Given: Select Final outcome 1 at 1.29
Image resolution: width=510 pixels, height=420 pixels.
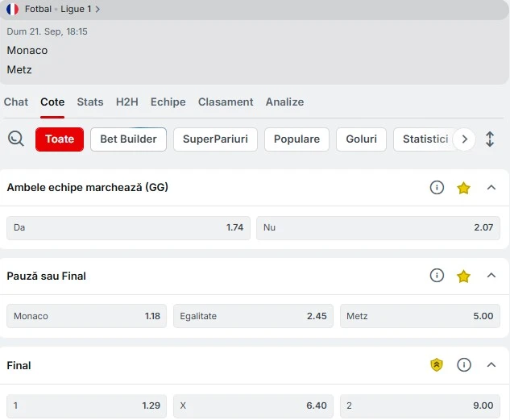Looking at the screenshot, I should [x=86, y=405].
